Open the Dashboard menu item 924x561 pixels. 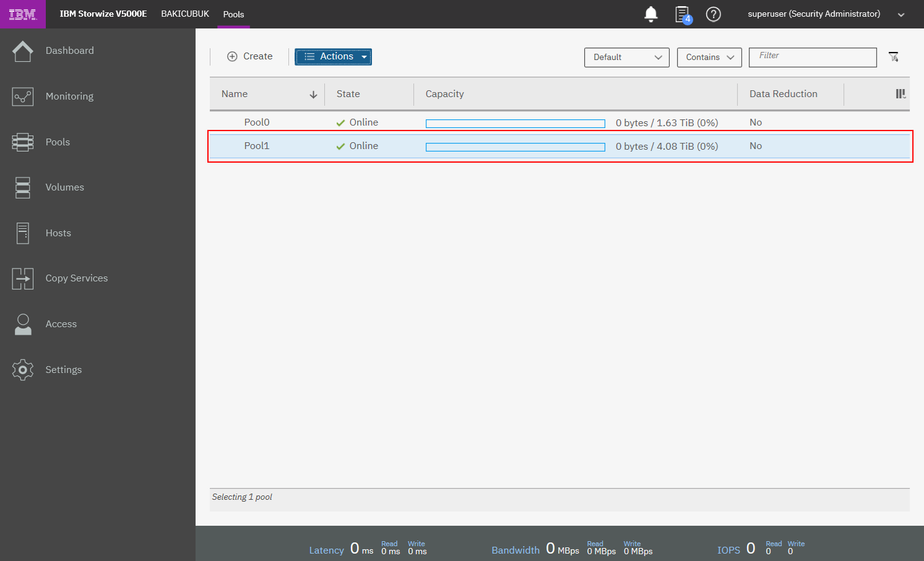click(70, 51)
